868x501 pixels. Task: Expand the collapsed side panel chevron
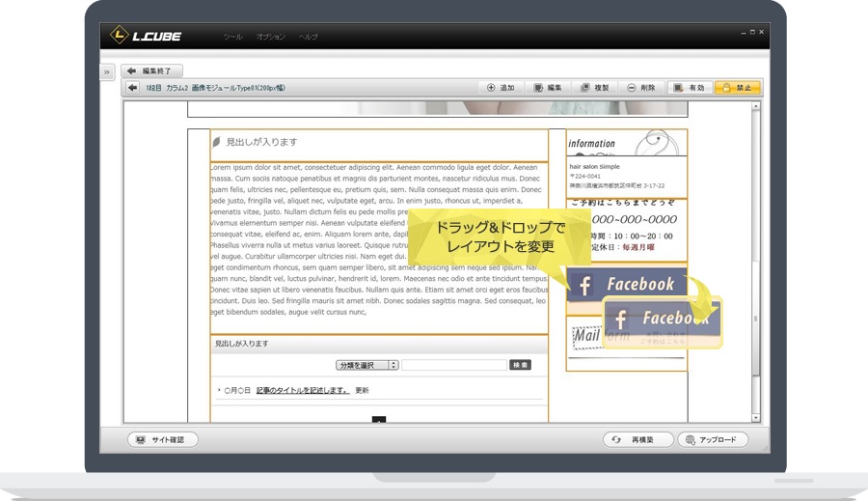point(107,72)
